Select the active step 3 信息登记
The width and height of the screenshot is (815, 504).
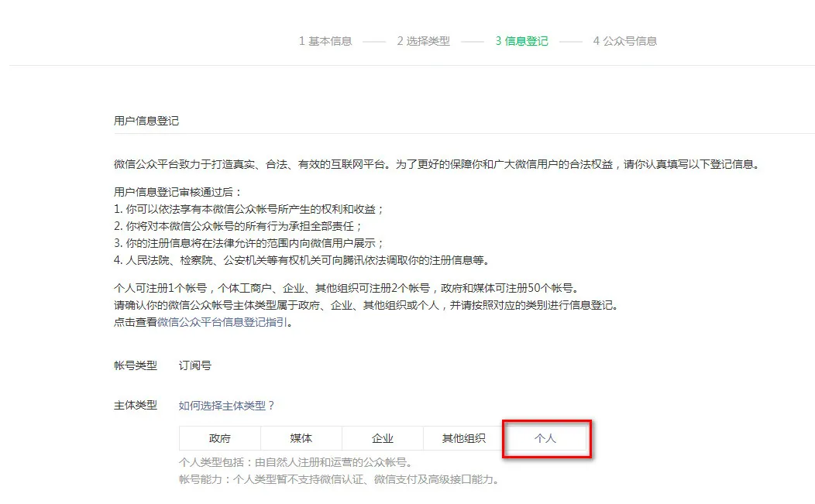[x=521, y=41]
